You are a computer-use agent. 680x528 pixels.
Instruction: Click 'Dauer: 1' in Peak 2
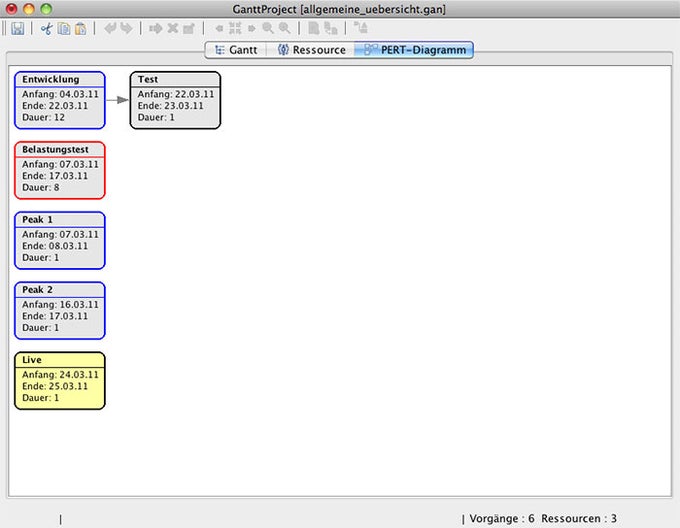(x=41, y=328)
